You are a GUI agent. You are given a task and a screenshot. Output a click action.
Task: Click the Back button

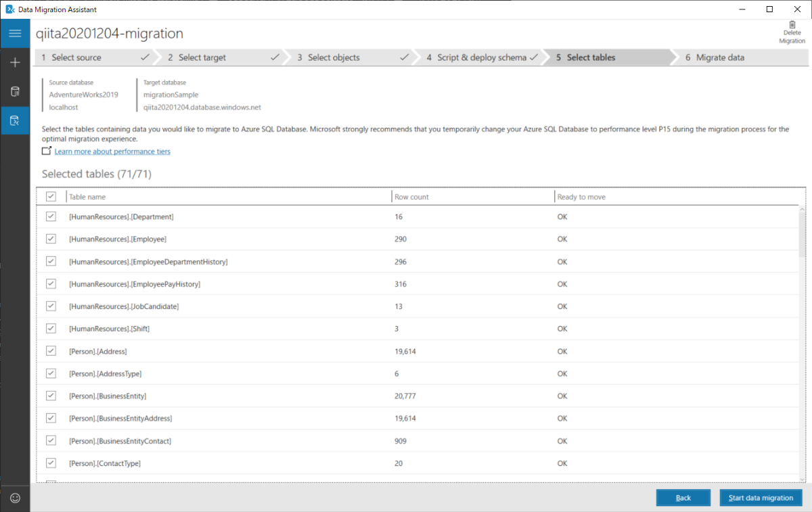tap(683, 498)
